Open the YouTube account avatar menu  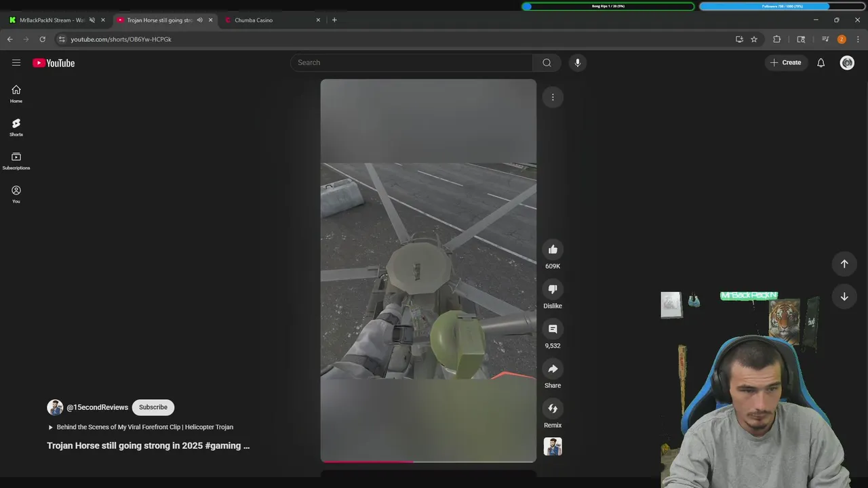(847, 62)
